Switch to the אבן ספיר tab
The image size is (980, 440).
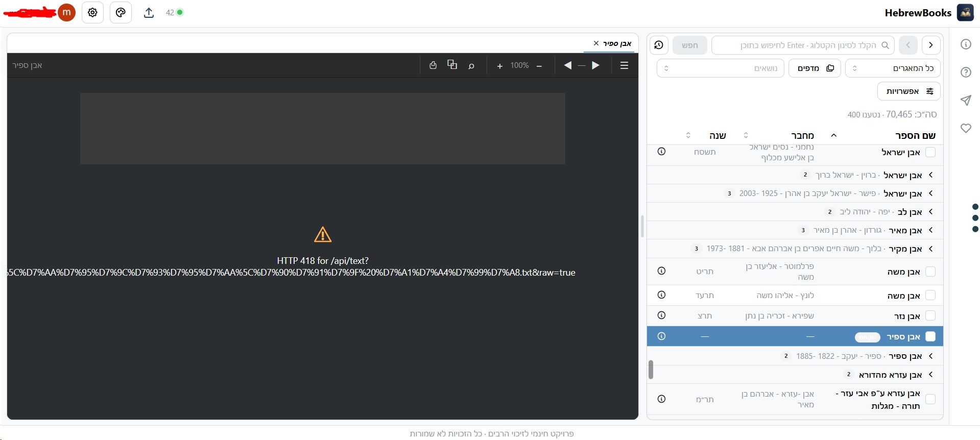(617, 43)
